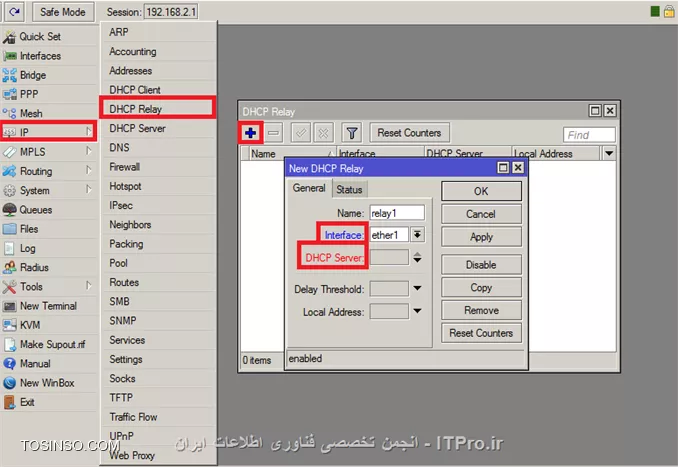
Task: Open Routing in the sidebar
Action: tap(48, 171)
